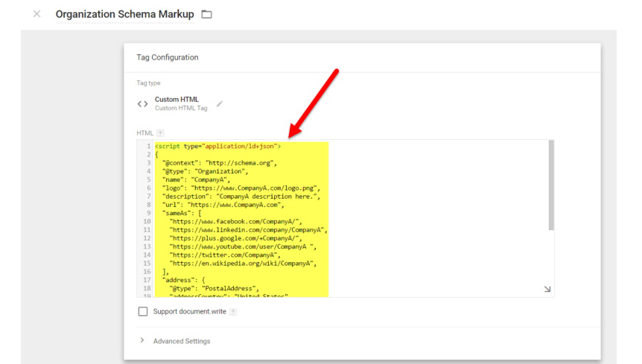The width and height of the screenshot is (642, 364).
Task: Click the facebook.com URL line
Action: [236, 222]
